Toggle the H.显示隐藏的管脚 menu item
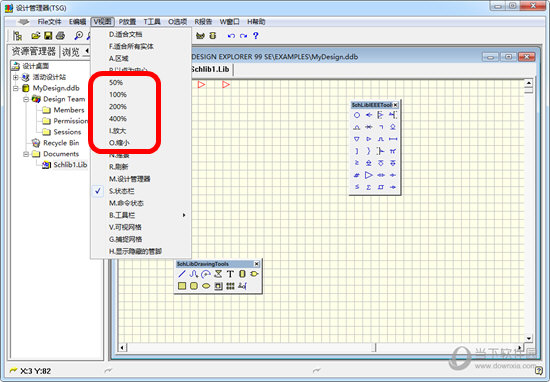The width and height of the screenshot is (550, 382). [x=141, y=252]
